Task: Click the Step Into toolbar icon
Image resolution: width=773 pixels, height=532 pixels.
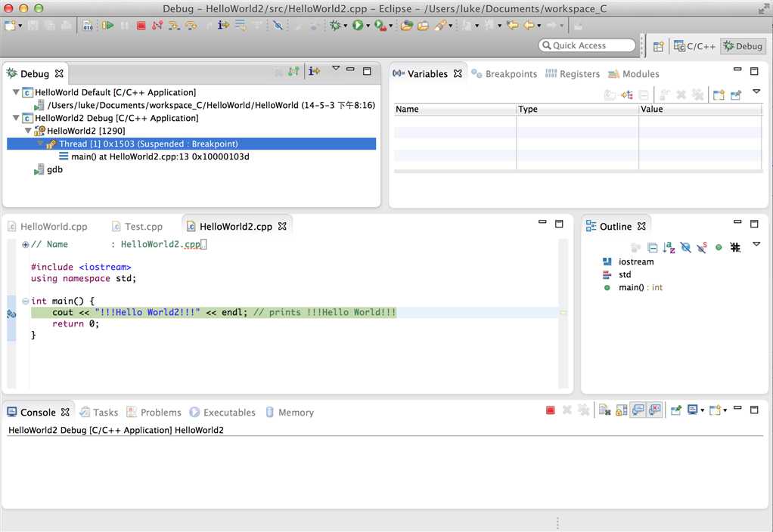Action: click(x=173, y=25)
